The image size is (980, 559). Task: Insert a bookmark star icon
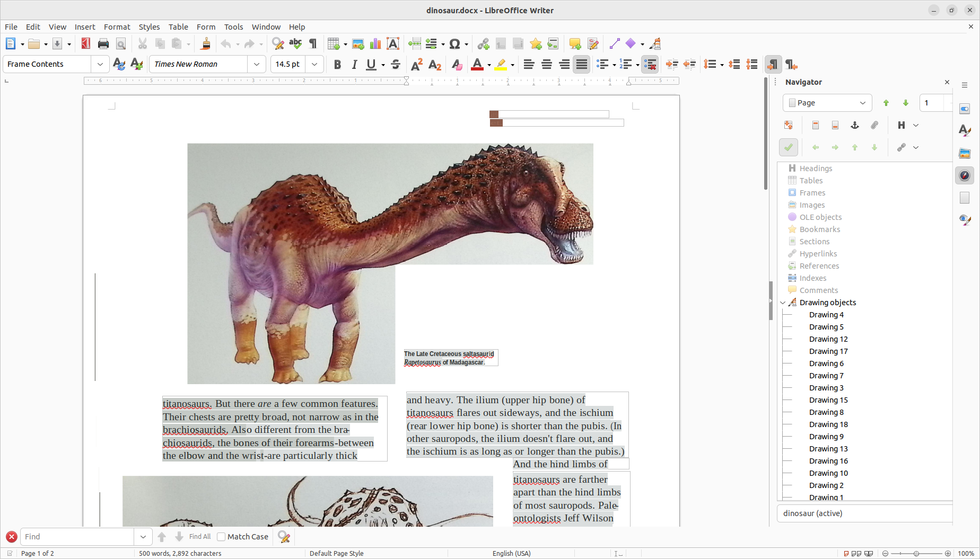(536, 44)
